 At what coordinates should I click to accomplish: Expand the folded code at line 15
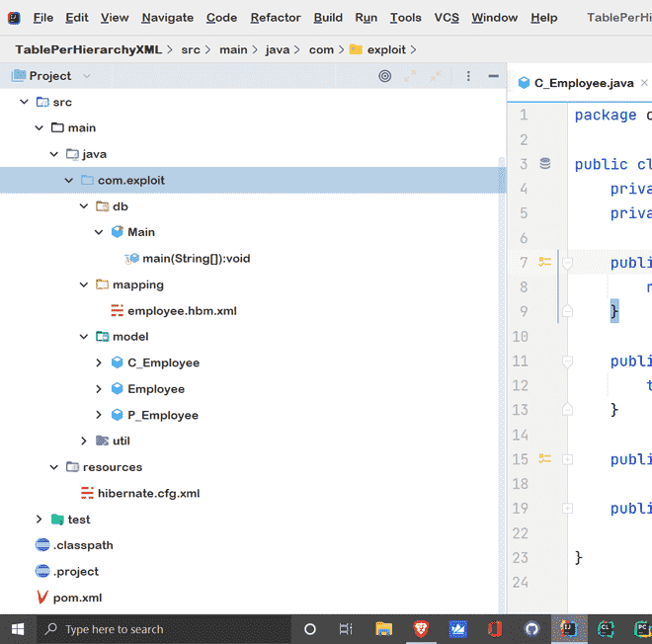tap(567, 459)
